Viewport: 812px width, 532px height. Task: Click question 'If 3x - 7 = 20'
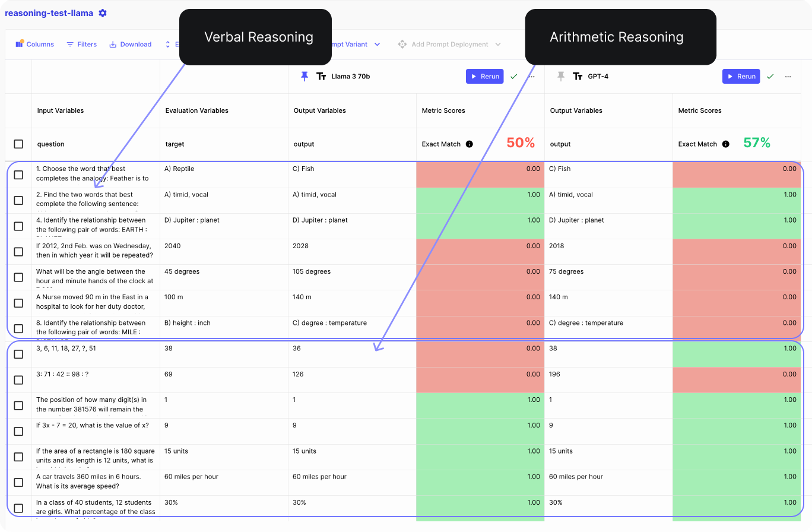pos(93,425)
